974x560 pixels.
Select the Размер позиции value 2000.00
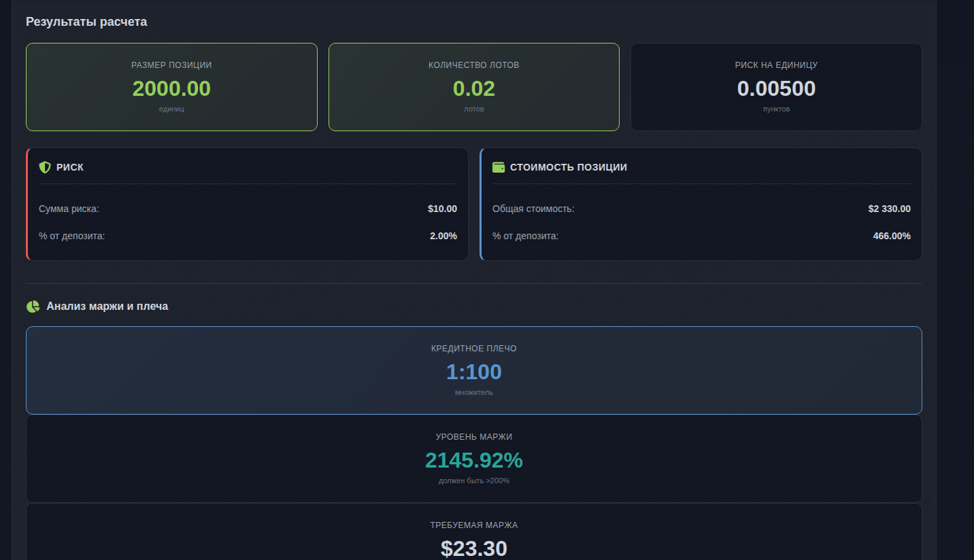[171, 89]
